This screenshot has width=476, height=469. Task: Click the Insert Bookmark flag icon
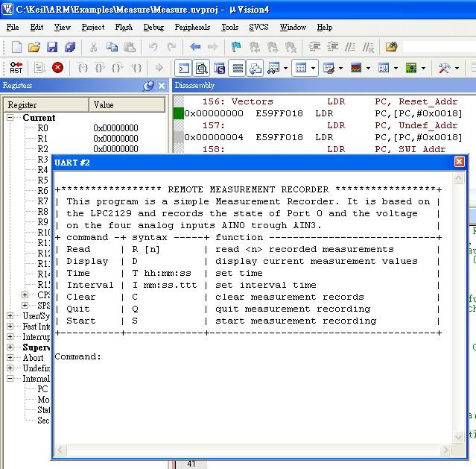[x=236, y=47]
